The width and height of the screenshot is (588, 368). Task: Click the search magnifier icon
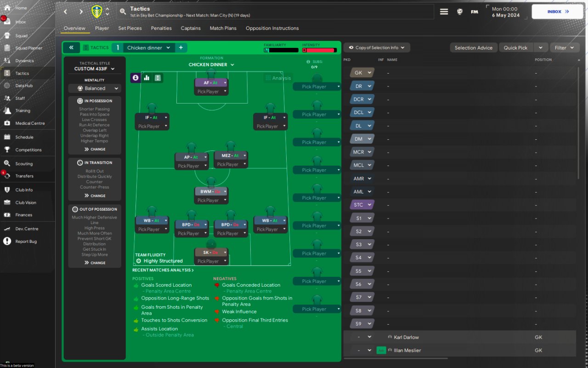122,11
